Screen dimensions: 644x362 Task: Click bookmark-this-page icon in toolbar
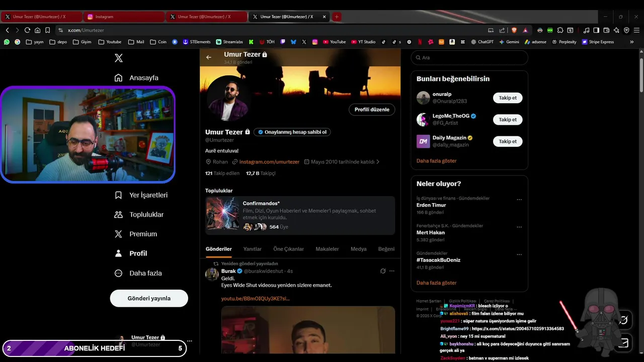pyautogui.click(x=47, y=30)
